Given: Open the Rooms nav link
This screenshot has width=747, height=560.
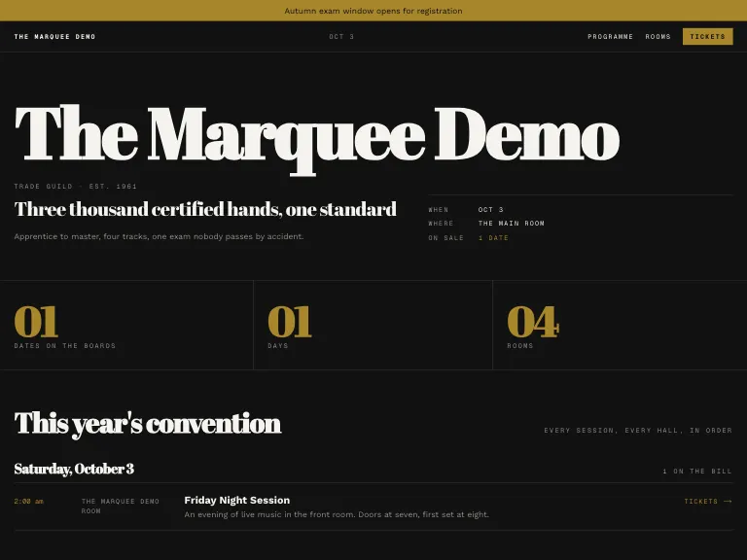Looking at the screenshot, I should pyautogui.click(x=658, y=37).
